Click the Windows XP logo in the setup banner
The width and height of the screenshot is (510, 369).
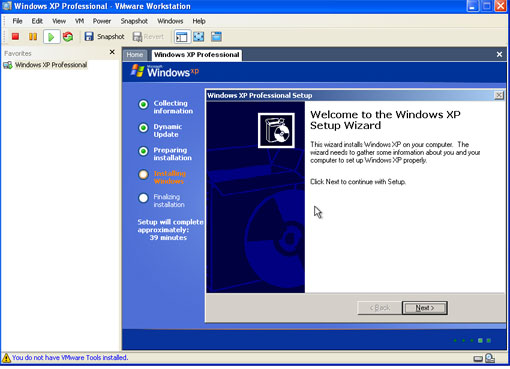[x=165, y=71]
